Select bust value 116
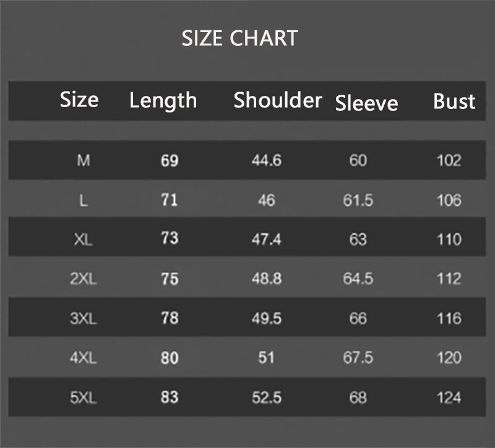Viewport: 495px width, 448px height. 449,318
